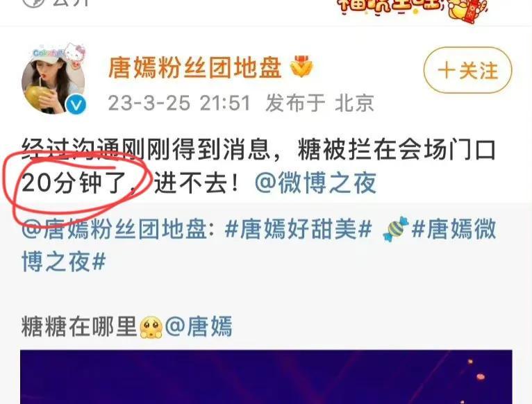Open the @唐嫣 mention link
Viewport: 532px width, 404px height.
pyautogui.click(x=199, y=326)
